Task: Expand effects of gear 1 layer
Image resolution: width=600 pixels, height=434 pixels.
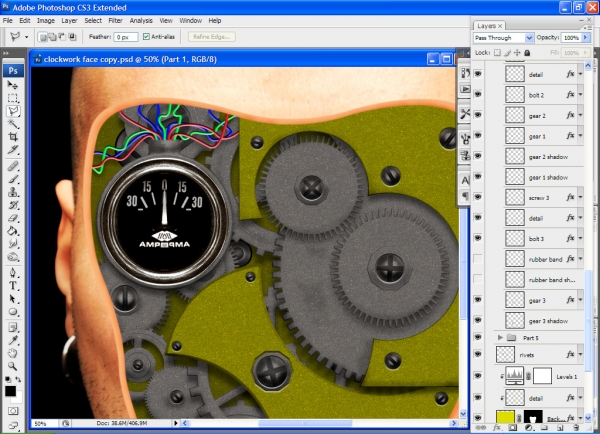Action: (x=580, y=136)
